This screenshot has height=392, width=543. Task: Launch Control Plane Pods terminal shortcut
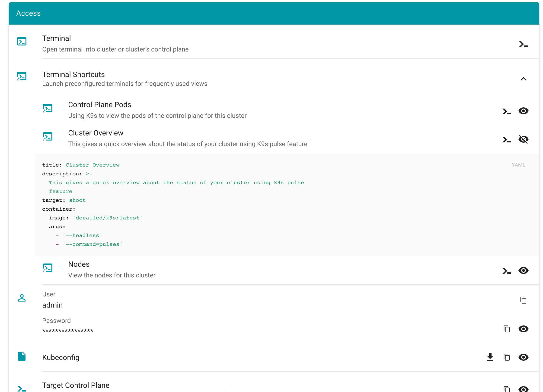click(506, 111)
